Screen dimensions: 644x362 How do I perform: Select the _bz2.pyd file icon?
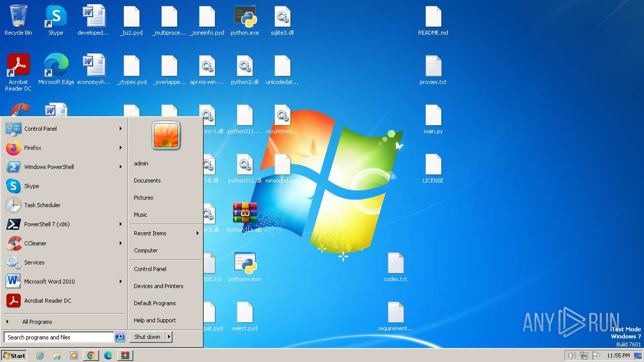pyautogui.click(x=131, y=21)
